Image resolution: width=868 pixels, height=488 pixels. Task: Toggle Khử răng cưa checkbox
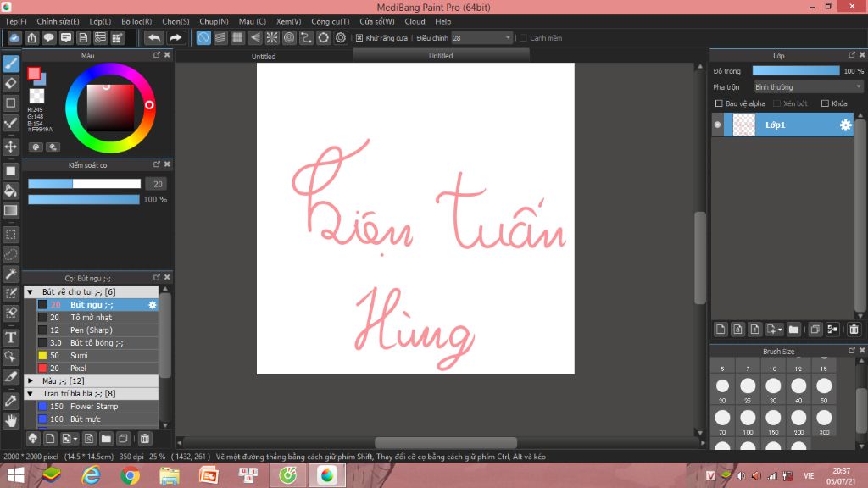click(x=359, y=38)
